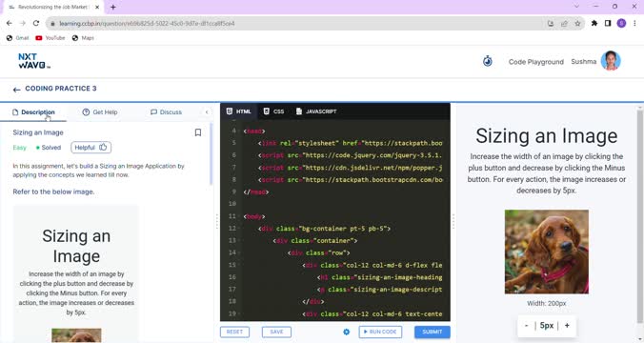The image size is (644, 343).
Task: Bookmark the Sizing an Image question
Action: tap(198, 132)
